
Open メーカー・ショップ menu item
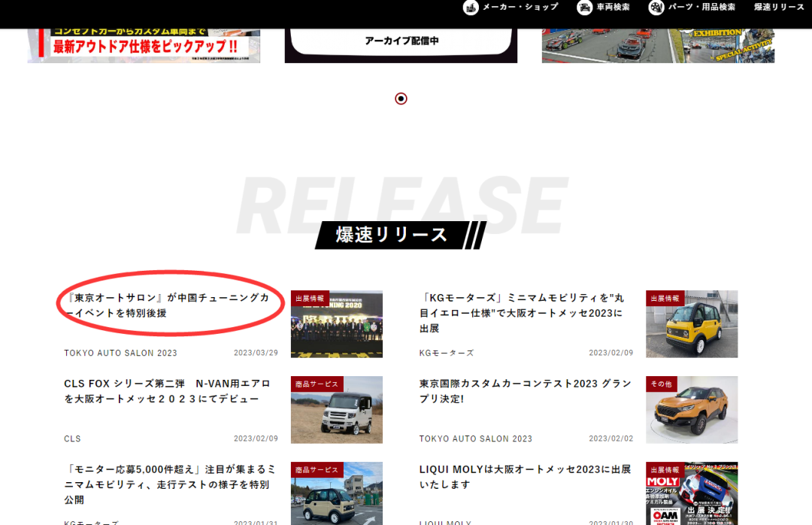520,8
